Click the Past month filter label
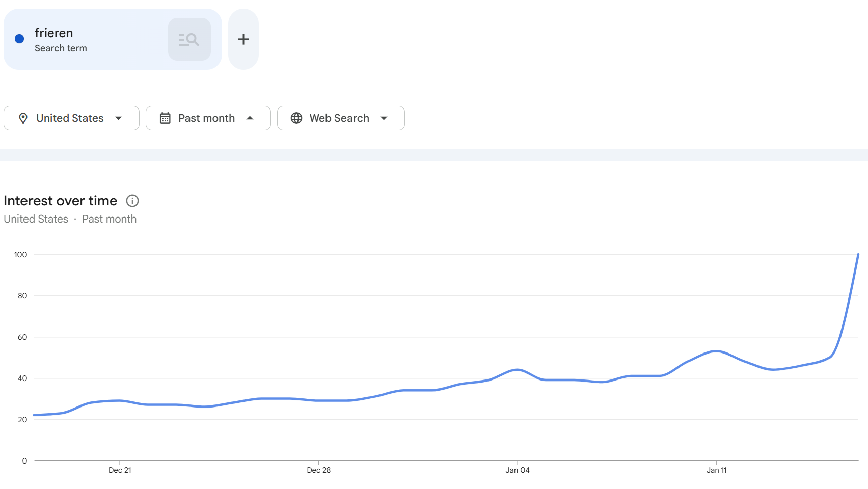This screenshot has width=868, height=489. pyautogui.click(x=206, y=118)
